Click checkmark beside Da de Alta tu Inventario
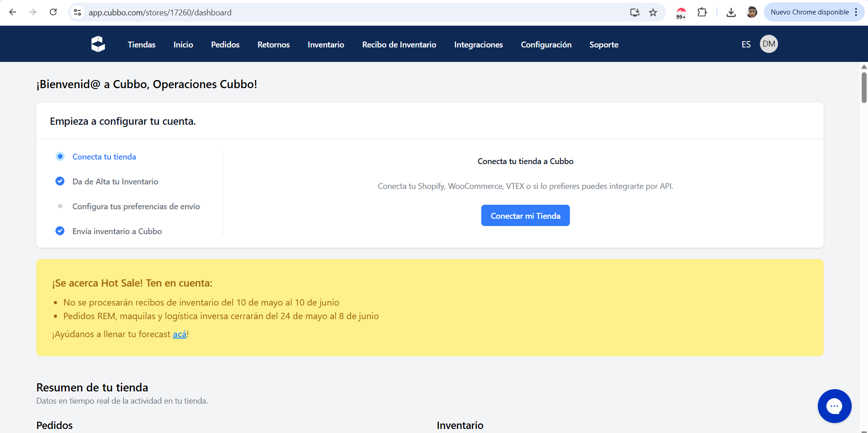 pyautogui.click(x=60, y=181)
